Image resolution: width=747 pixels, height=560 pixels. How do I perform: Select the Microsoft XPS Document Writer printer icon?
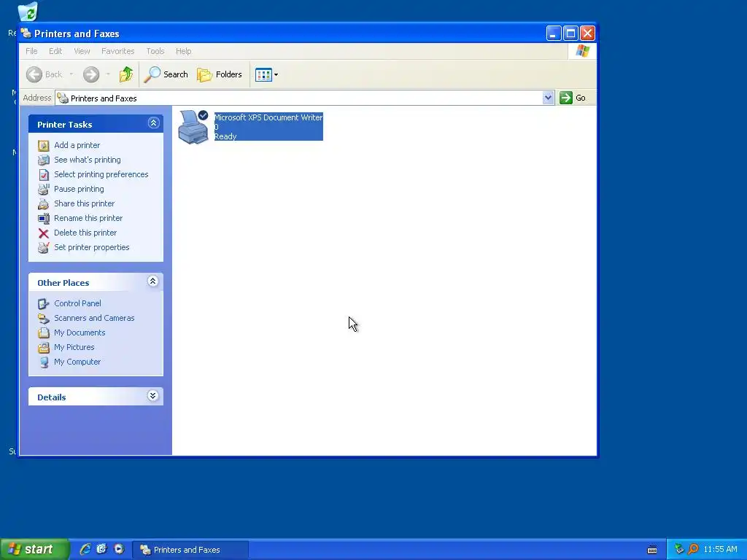(x=193, y=127)
